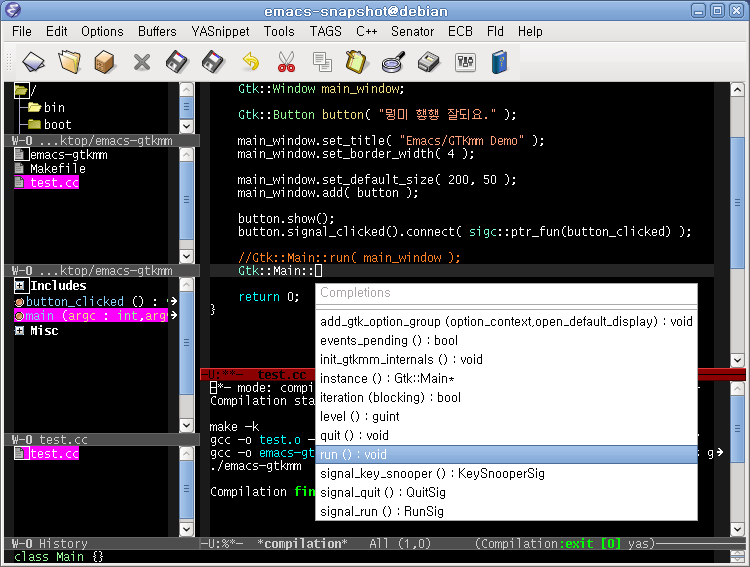
Task: Click test.o link in compilation output
Action: coord(280,440)
